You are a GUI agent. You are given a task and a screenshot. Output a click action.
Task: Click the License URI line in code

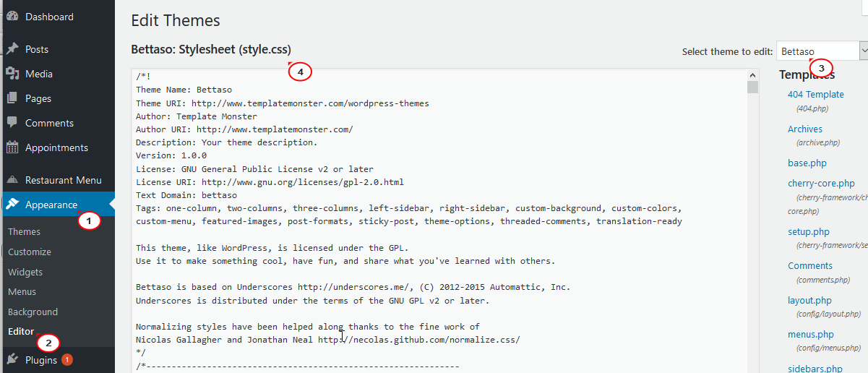(270, 182)
